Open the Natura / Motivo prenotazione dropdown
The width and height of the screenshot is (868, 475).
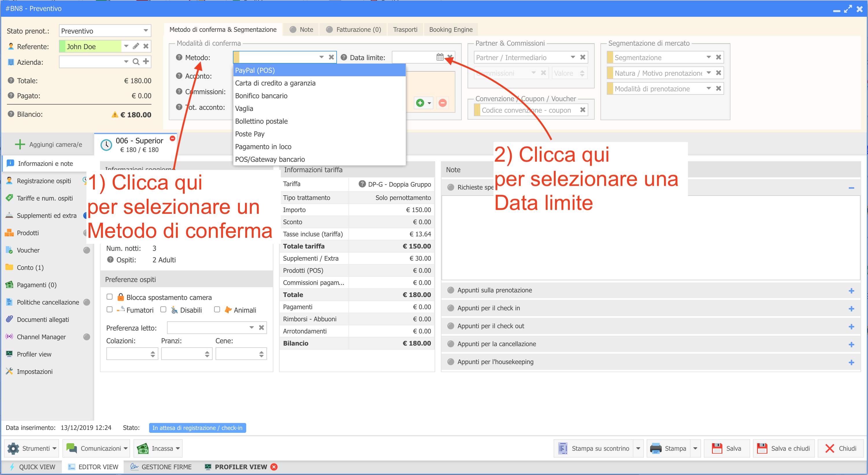pyautogui.click(x=709, y=73)
